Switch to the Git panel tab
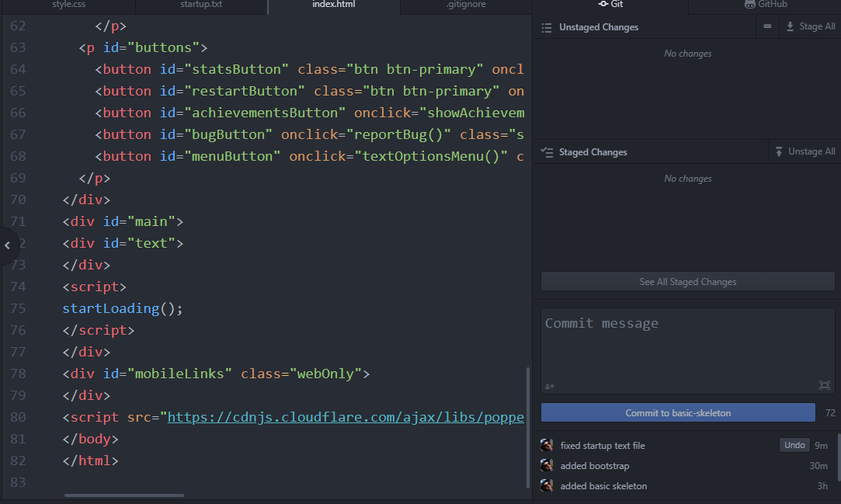The width and height of the screenshot is (841, 504). tap(610, 5)
